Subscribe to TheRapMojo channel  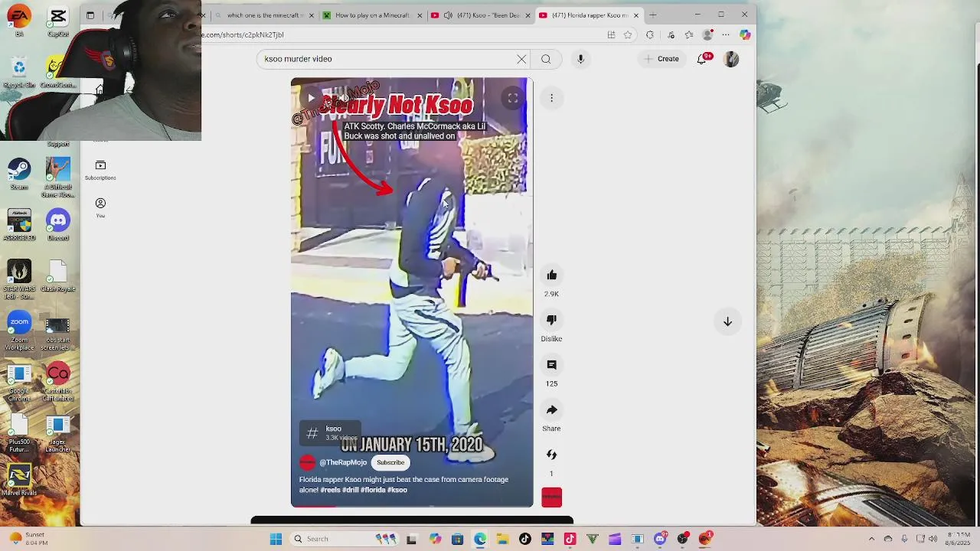click(x=390, y=462)
